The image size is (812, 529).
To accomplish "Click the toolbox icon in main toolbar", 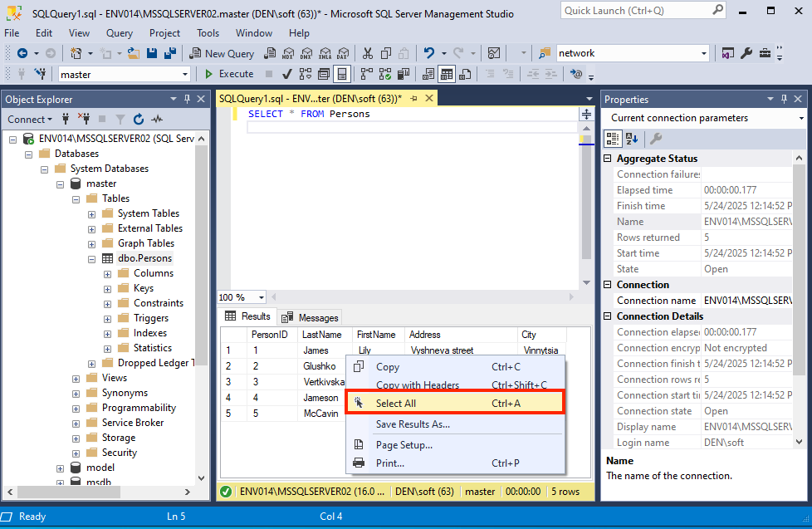I will (765, 53).
